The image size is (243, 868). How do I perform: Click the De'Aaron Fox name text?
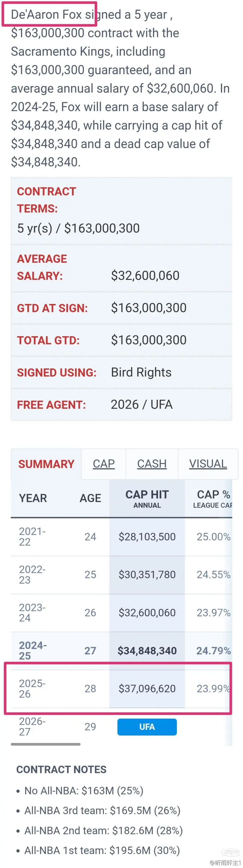click(46, 15)
